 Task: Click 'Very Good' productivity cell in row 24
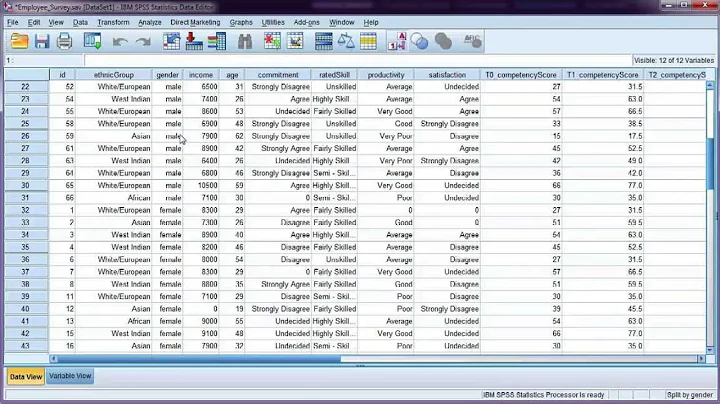click(x=386, y=112)
